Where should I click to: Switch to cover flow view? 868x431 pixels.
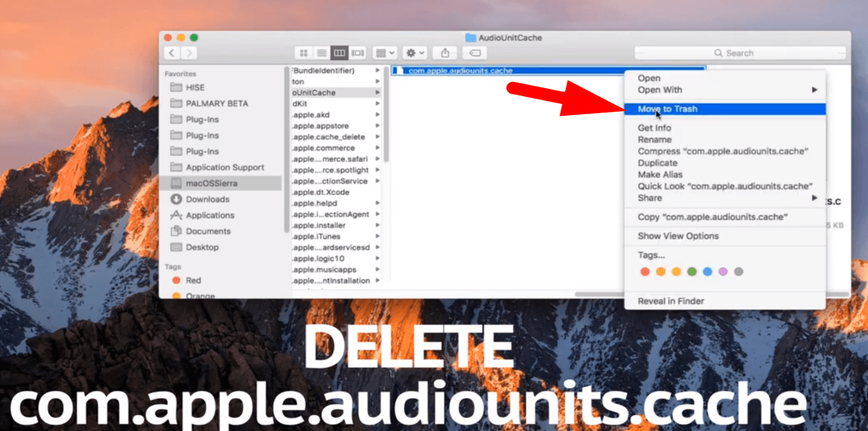pos(357,53)
